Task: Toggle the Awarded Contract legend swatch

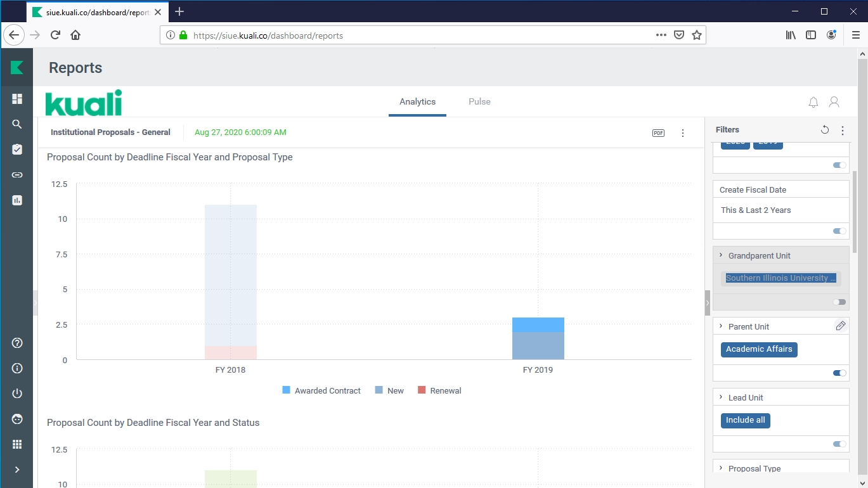Action: (x=287, y=390)
